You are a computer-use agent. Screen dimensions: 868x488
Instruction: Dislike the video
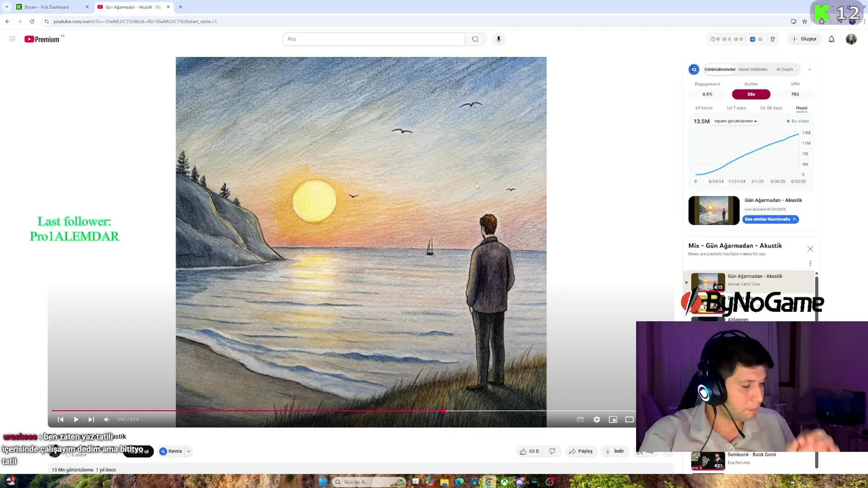552,451
